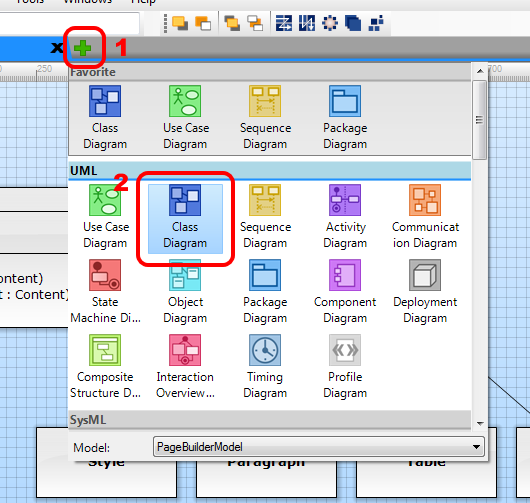The height and width of the screenshot is (503, 530).
Task: Click the horizontal Z layout toolbar icon
Action: (284, 23)
